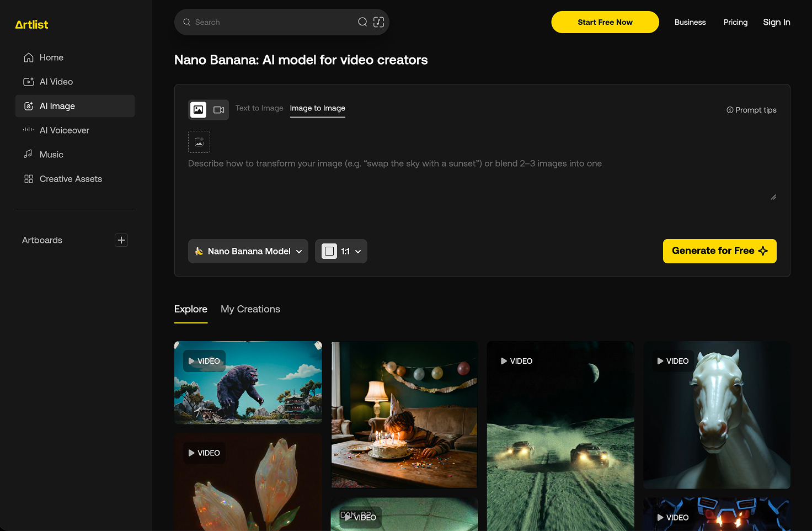Click the visual search scan icon
The height and width of the screenshot is (531, 812).
(378, 22)
